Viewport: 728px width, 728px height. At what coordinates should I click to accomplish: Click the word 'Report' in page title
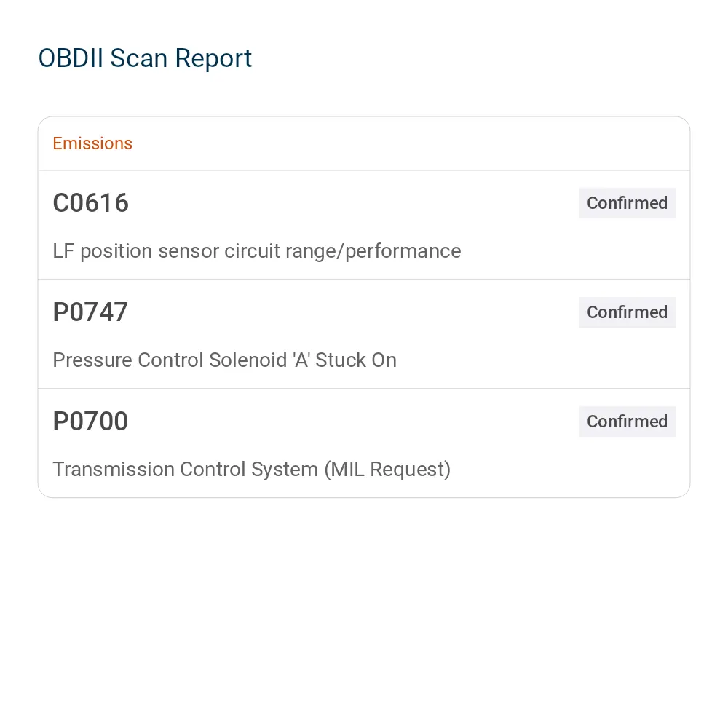213,58
